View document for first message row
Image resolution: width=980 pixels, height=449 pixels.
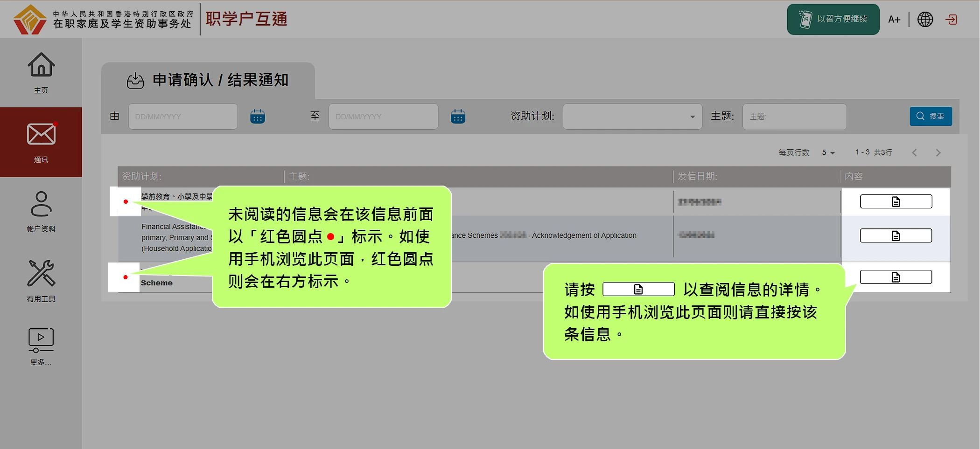[896, 201]
